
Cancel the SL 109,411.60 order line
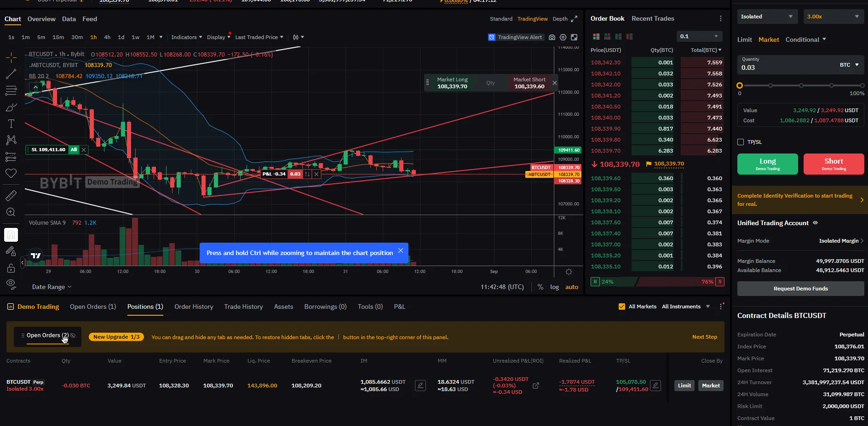pos(84,150)
